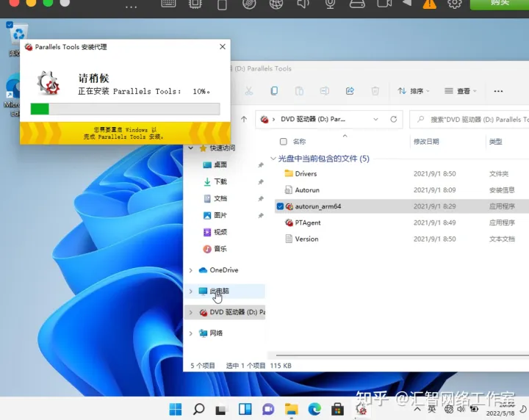Open Parallels settings gear icon

tap(455, 4)
